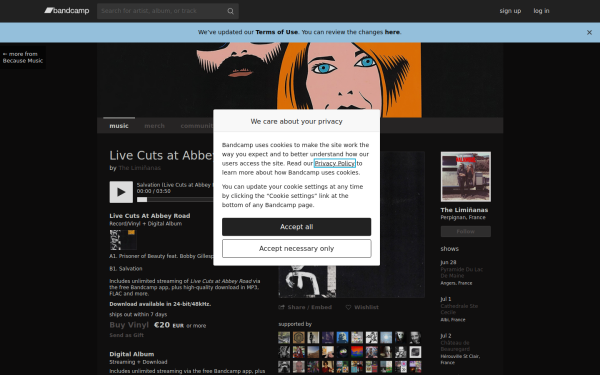The height and width of the screenshot is (375, 600).
Task: Click Buy Vinyl
Action: pyautogui.click(x=129, y=325)
